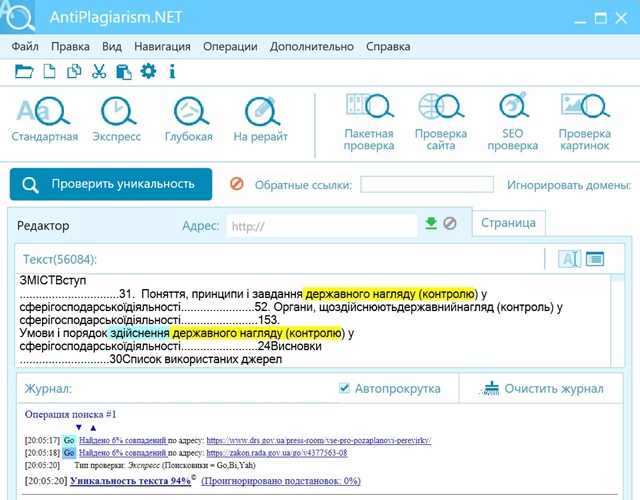This screenshot has height=500, width=640.
Task: Click 30Список використаних джерел text line
Action: pyautogui.click(x=196, y=359)
